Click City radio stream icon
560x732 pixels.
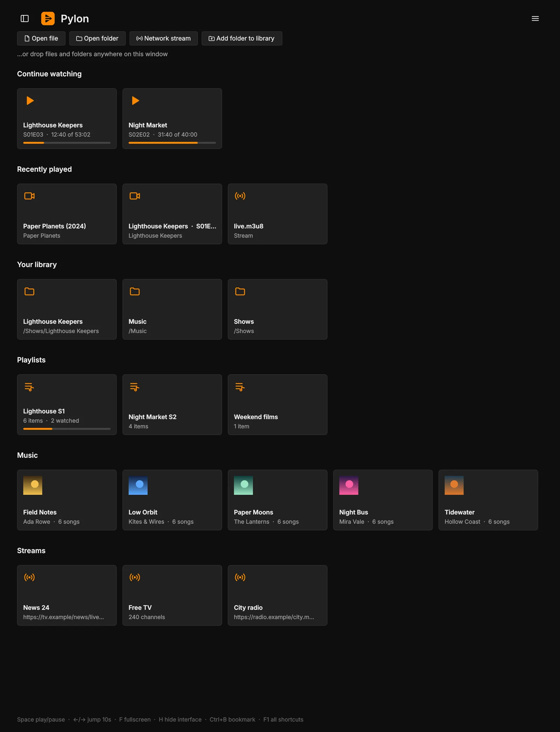click(x=240, y=577)
